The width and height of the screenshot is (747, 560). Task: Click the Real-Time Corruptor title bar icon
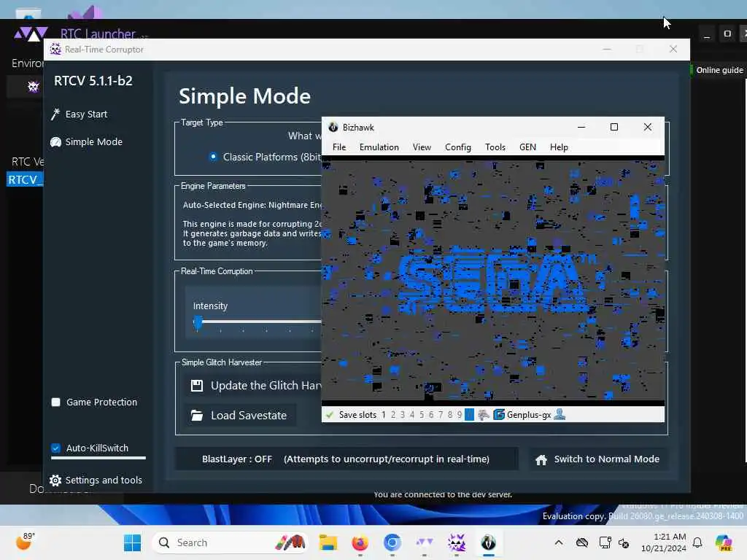(55, 49)
